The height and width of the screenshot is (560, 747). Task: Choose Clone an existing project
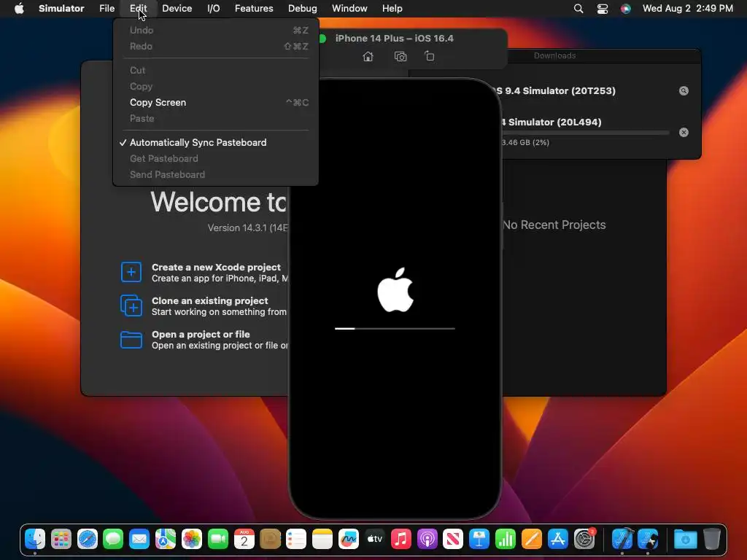click(x=209, y=301)
